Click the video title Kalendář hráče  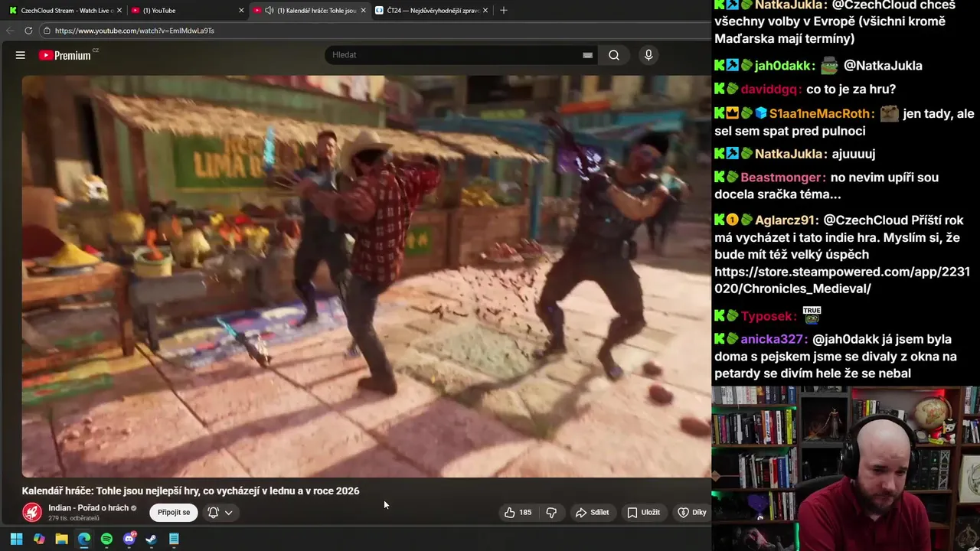tap(191, 491)
